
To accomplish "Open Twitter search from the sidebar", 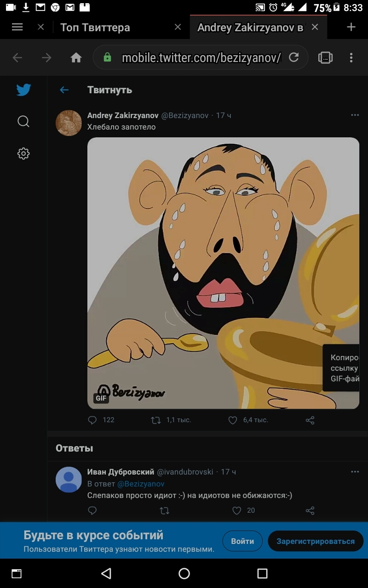I will pos(23,121).
